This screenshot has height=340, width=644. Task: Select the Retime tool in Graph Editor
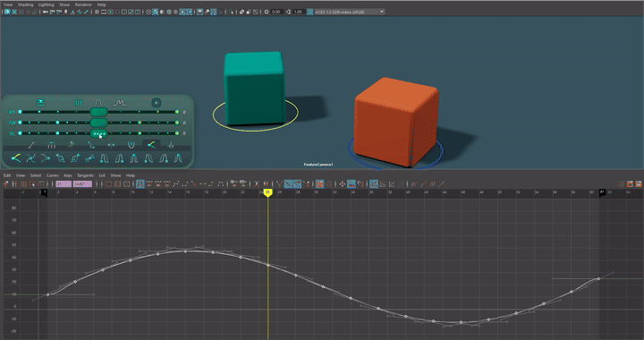pyautogui.click(x=41, y=184)
